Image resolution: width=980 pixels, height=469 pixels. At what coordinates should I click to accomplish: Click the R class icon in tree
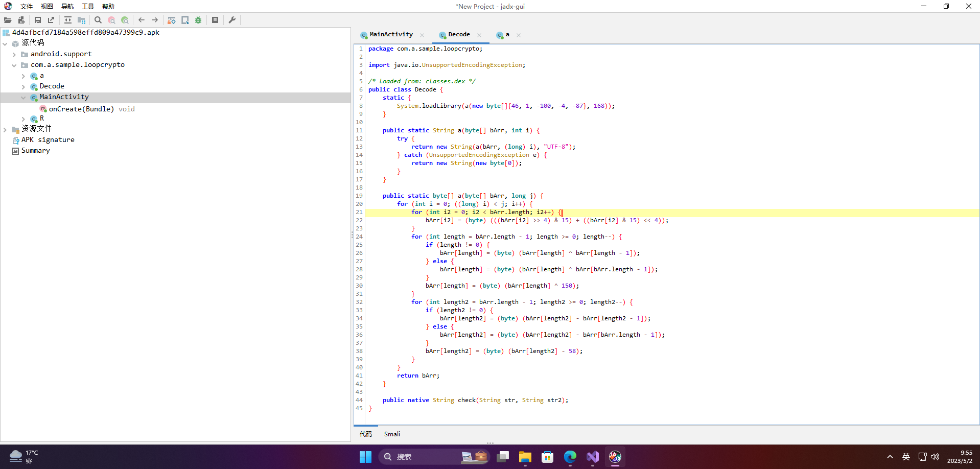[34, 119]
